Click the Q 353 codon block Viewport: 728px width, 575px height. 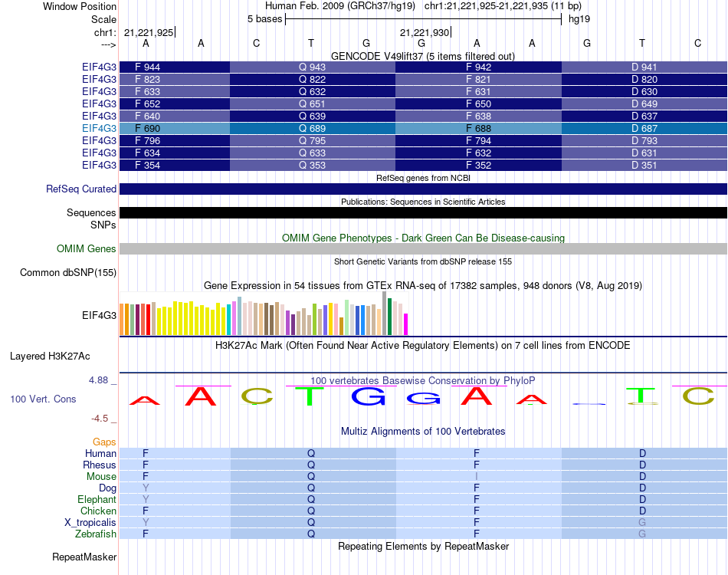click(x=313, y=165)
